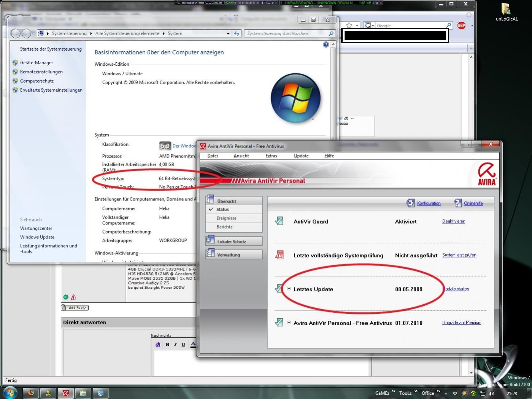Image resolution: width=532 pixels, height=399 pixels.
Task: Click the refresh arrows beside the address bar
Action: pyautogui.click(x=237, y=33)
